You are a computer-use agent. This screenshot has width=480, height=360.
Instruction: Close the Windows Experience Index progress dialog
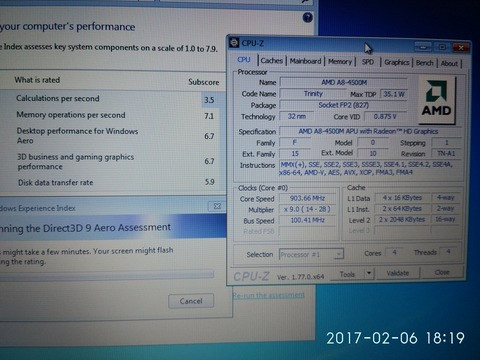[217, 206]
